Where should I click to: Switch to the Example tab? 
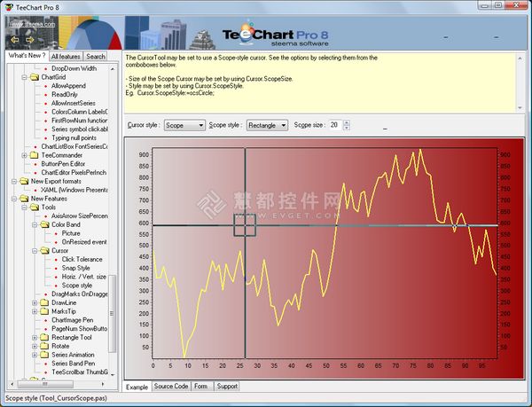(x=137, y=387)
